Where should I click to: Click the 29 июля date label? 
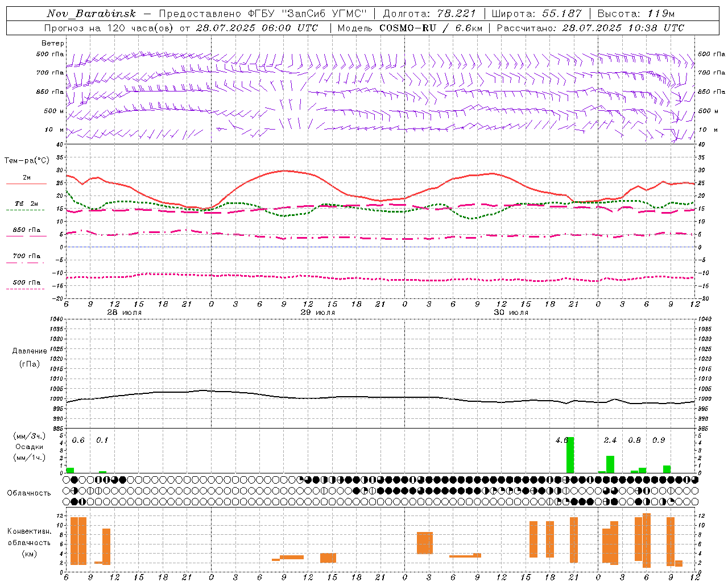(317, 313)
